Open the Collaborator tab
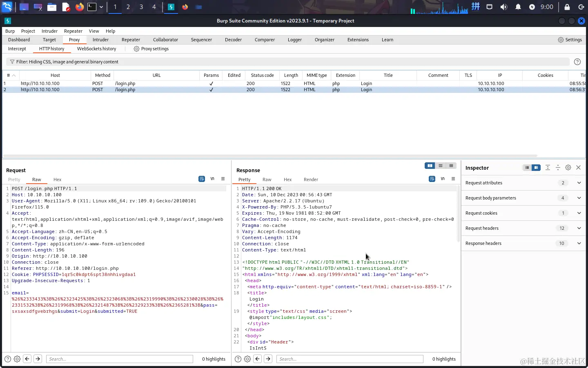Screen dimensions: 588x368 click(165, 40)
